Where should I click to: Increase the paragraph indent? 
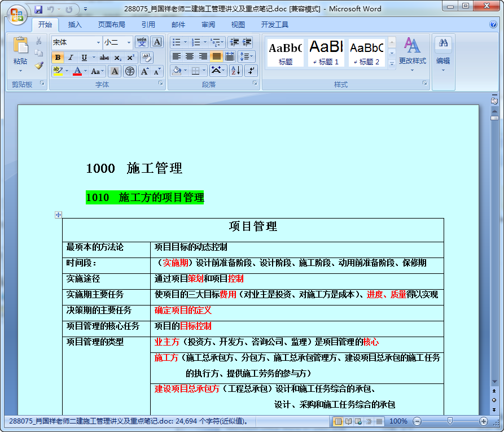(247, 42)
